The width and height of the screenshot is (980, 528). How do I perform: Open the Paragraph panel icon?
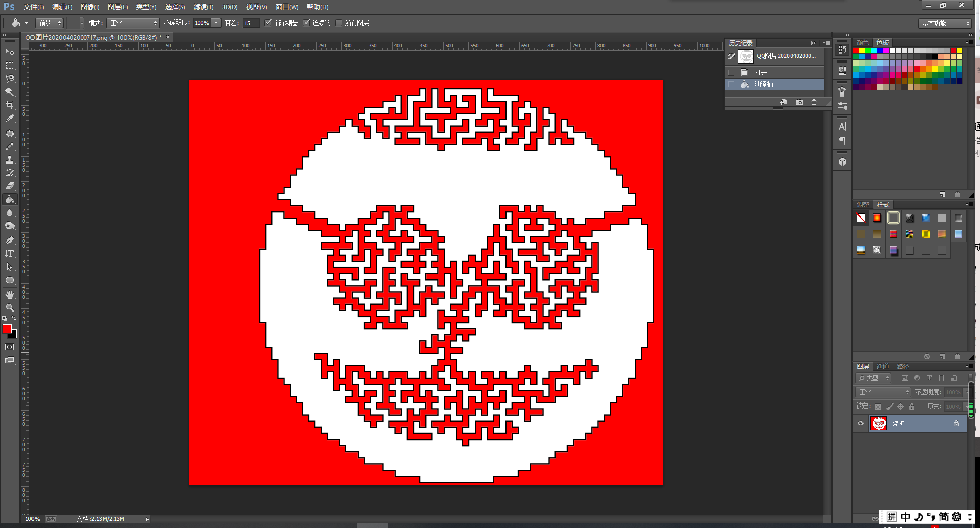point(842,141)
